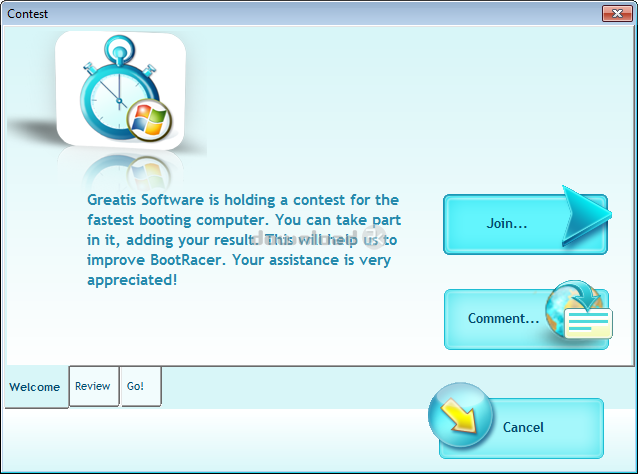This screenshot has height=474, width=638.
Task: Click the globe comment icon
Action: click(579, 310)
